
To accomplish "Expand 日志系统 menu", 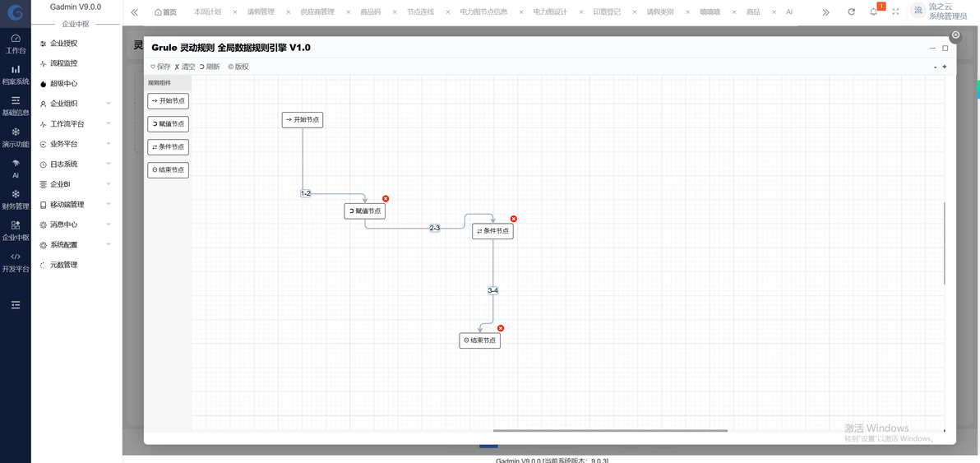I will tap(76, 164).
